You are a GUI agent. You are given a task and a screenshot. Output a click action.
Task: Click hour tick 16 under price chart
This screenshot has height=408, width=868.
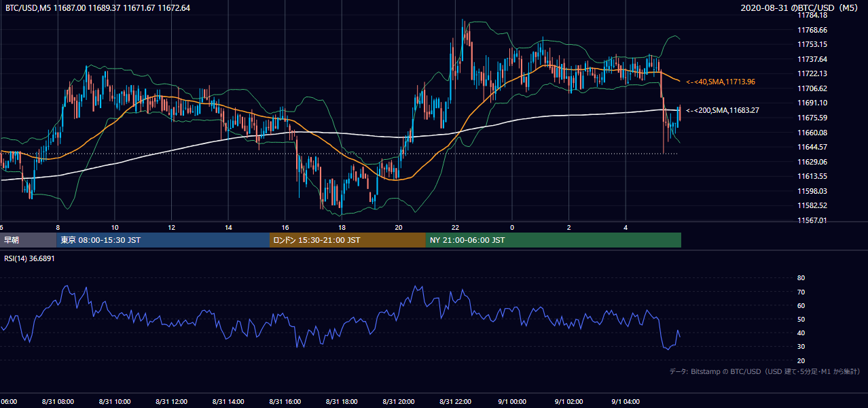pos(285,227)
